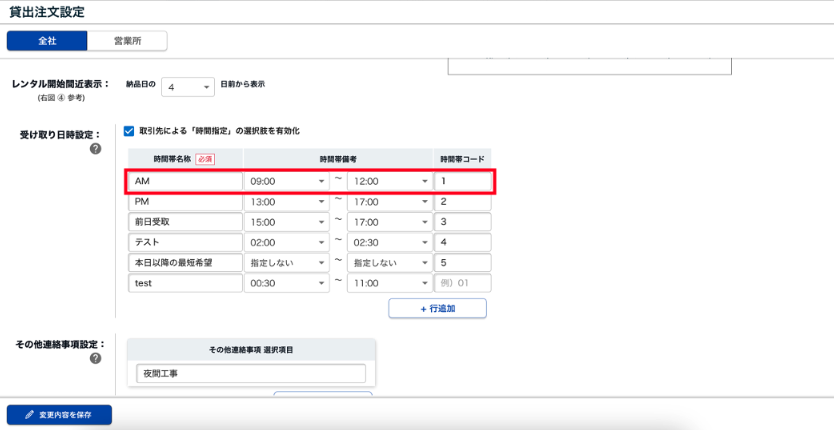Click time code field for test row
Viewport: 834px width, 430px height.
click(462, 283)
